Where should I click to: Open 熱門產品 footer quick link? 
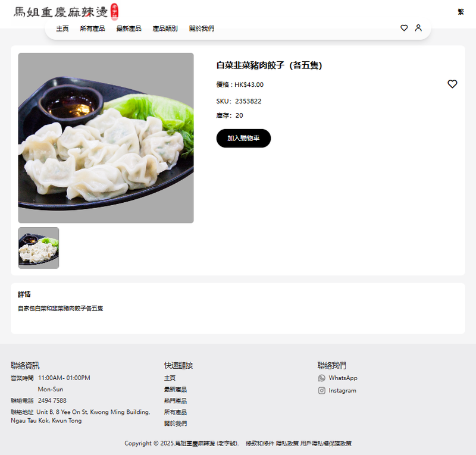click(175, 401)
